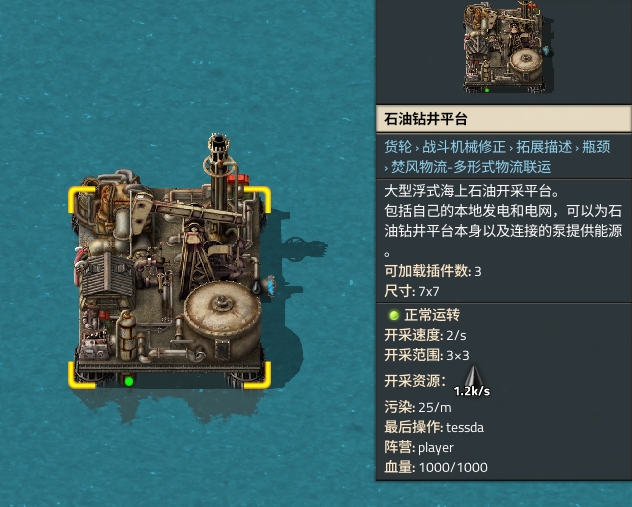Click the 石油钻井平台 title bar
The image size is (632, 507).
503,119
